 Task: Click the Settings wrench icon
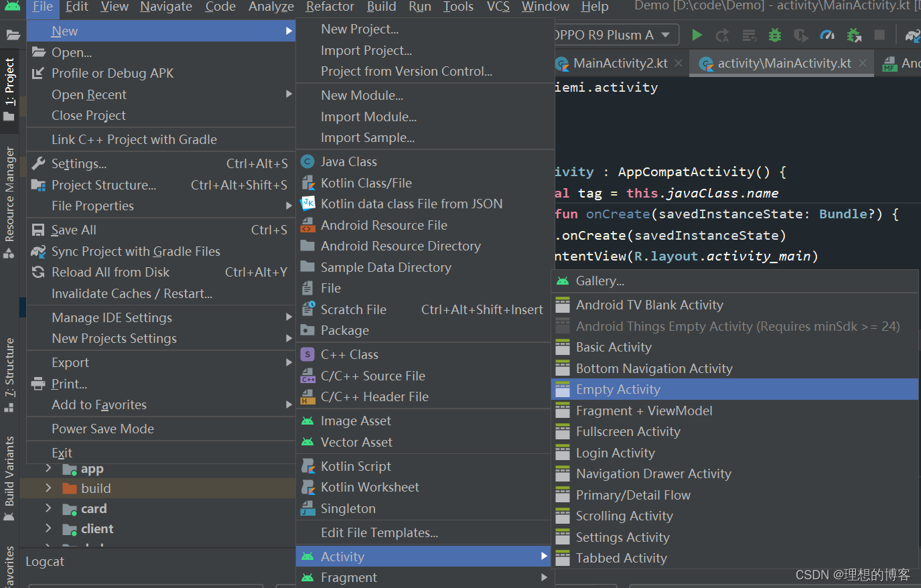(38, 163)
